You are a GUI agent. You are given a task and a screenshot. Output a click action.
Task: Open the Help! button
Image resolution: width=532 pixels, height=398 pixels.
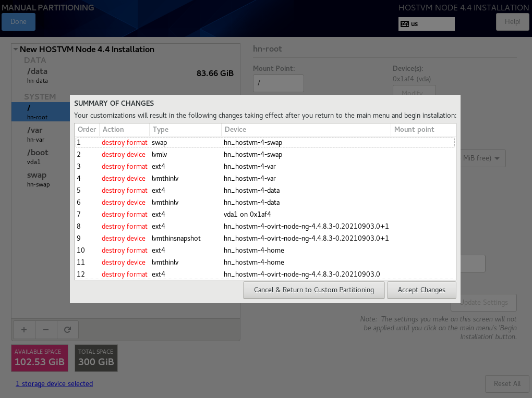tap(512, 22)
